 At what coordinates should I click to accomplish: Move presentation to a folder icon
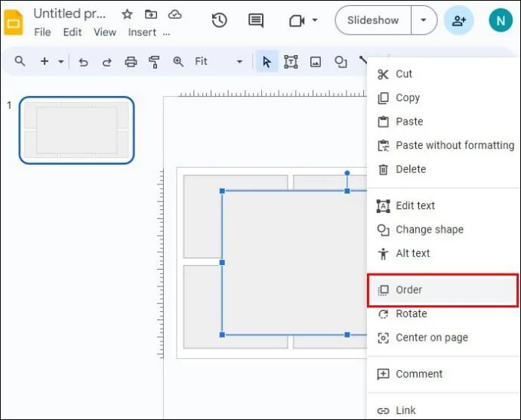tap(151, 14)
